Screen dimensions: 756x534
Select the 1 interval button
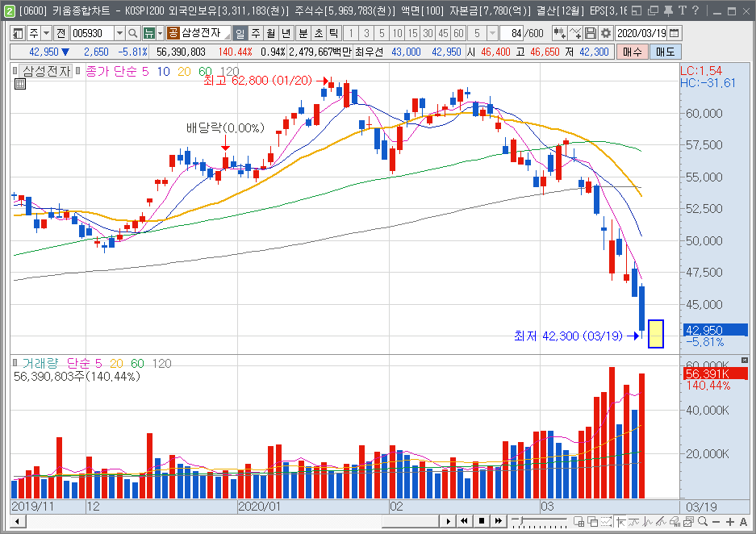click(x=352, y=33)
